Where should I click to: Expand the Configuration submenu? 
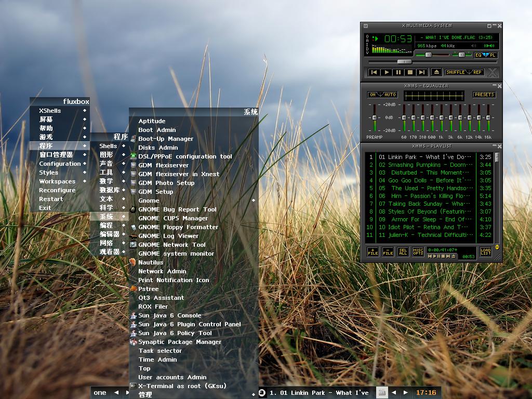tap(60, 164)
